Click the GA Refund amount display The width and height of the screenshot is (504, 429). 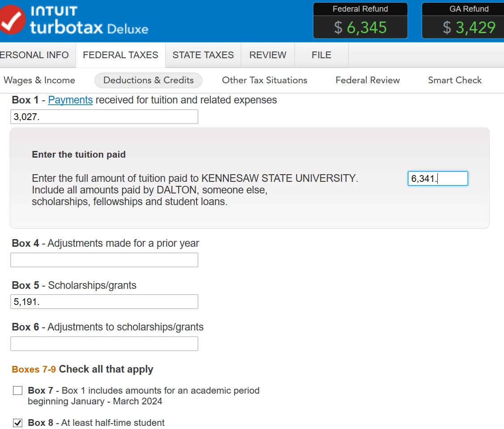464,21
